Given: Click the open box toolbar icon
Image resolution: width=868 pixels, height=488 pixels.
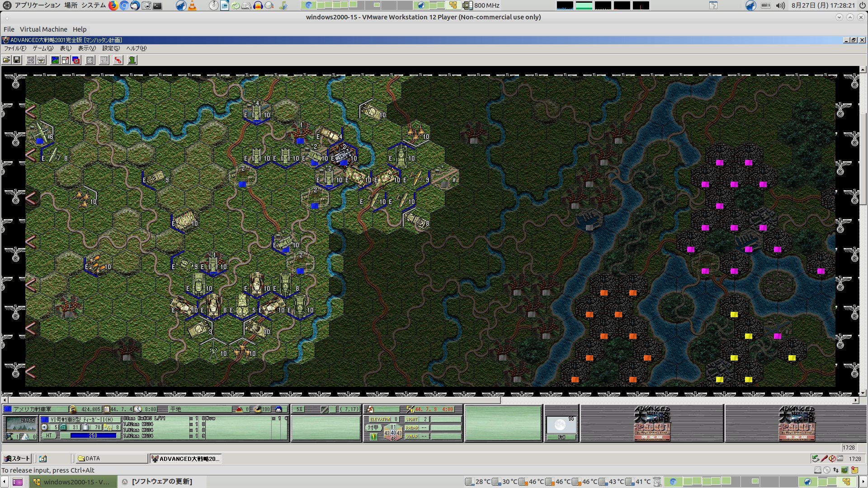Looking at the screenshot, I should (41, 60).
